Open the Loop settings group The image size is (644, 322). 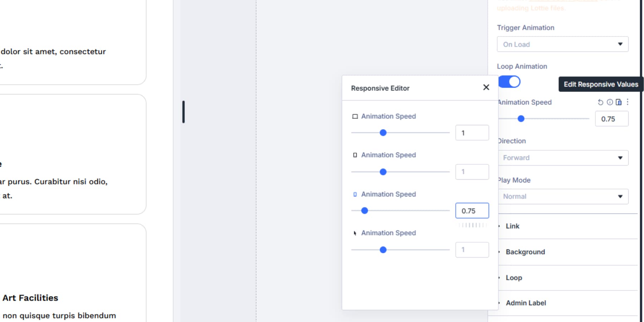513,277
